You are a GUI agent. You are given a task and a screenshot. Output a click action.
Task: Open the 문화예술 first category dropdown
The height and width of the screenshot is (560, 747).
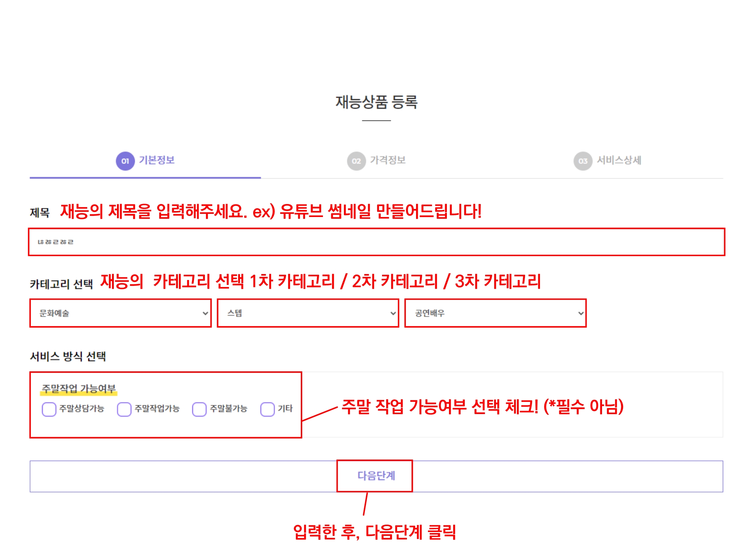click(x=120, y=313)
